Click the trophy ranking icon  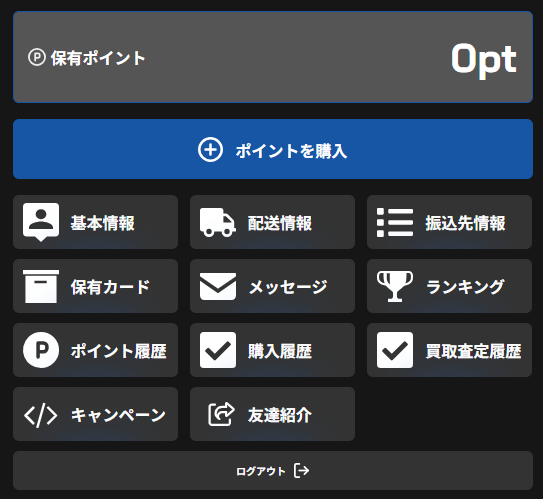click(395, 286)
